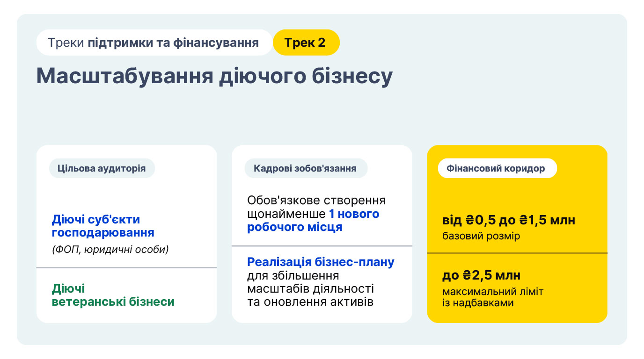Image resolution: width=644 pixels, height=359 pixels.
Task: Select the 'Кадрові зобов'язання' label chip
Action: pyautogui.click(x=306, y=168)
